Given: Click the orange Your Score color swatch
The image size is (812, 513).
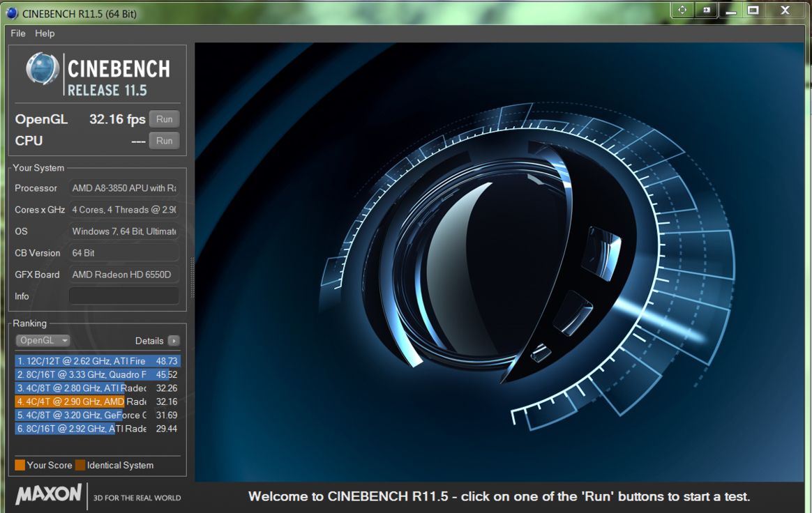Looking at the screenshot, I should [20, 465].
